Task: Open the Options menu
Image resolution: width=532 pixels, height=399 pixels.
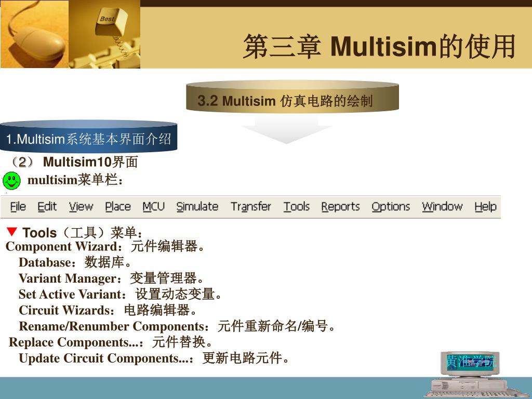Action: 391,206
